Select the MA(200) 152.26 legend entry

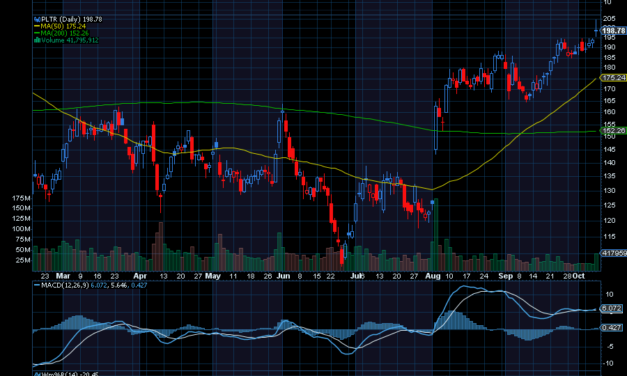pyautogui.click(x=65, y=33)
